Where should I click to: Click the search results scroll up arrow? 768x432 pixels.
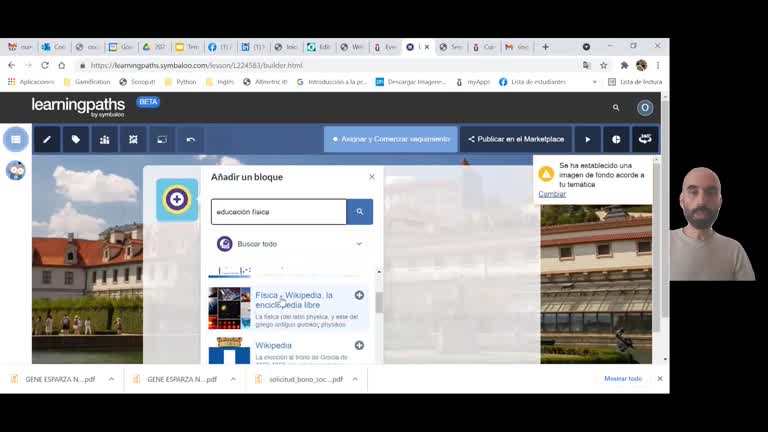click(x=379, y=271)
